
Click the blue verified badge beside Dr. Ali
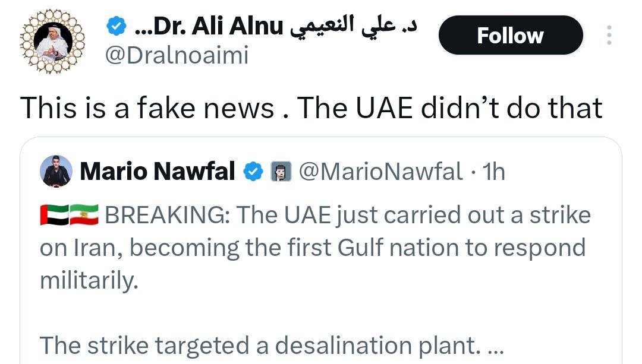pos(117,26)
